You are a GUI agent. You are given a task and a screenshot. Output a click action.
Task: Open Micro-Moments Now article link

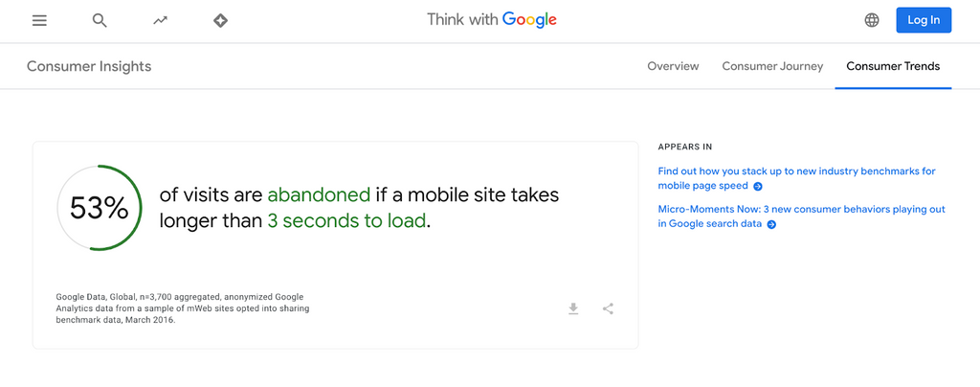[x=801, y=216]
